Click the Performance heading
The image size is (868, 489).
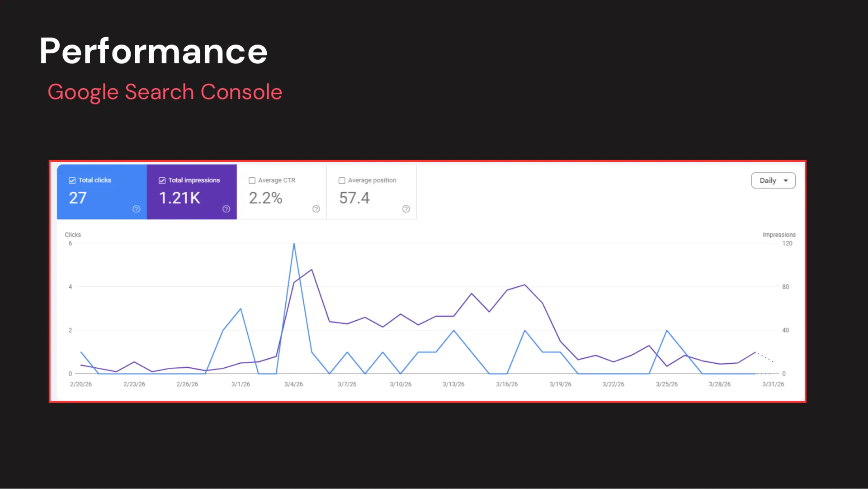pyautogui.click(x=154, y=51)
